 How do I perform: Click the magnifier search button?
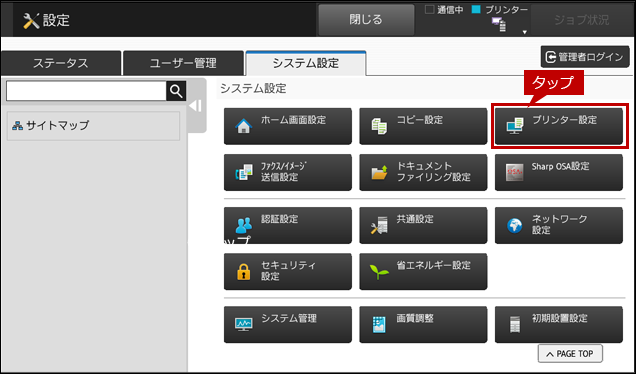[x=176, y=91]
